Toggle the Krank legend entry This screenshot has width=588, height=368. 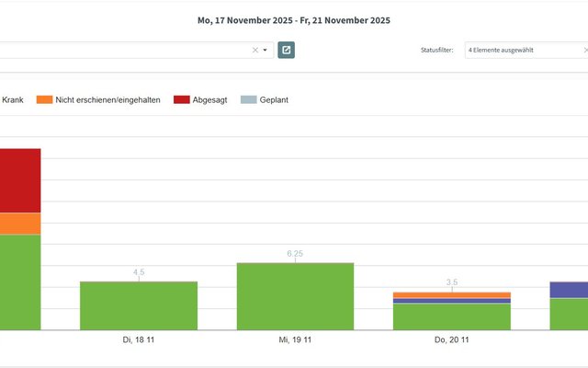[x=12, y=100]
